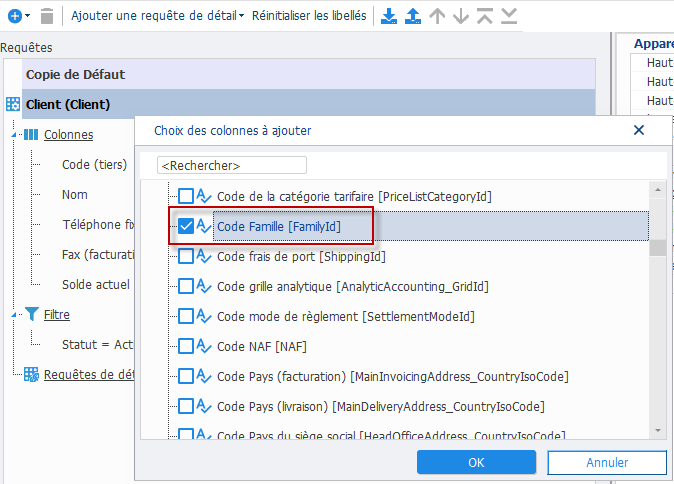Click the move down arrow icon
Viewport: 674px width, 484px height.
point(461,16)
